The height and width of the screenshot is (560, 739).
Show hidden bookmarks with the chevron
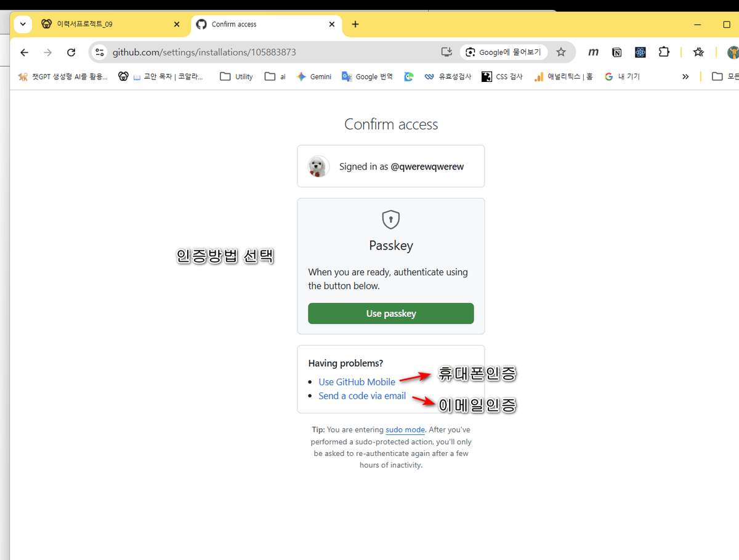tap(685, 76)
